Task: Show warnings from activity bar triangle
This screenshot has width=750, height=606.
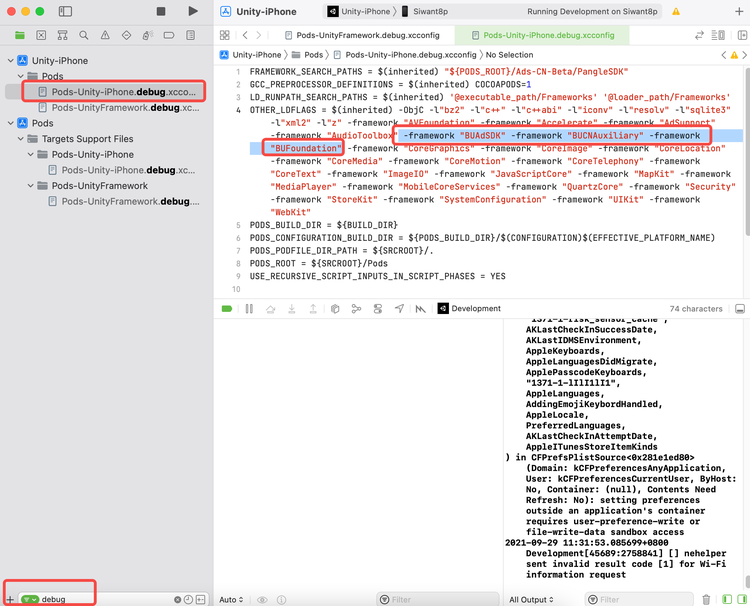Action: [x=676, y=11]
